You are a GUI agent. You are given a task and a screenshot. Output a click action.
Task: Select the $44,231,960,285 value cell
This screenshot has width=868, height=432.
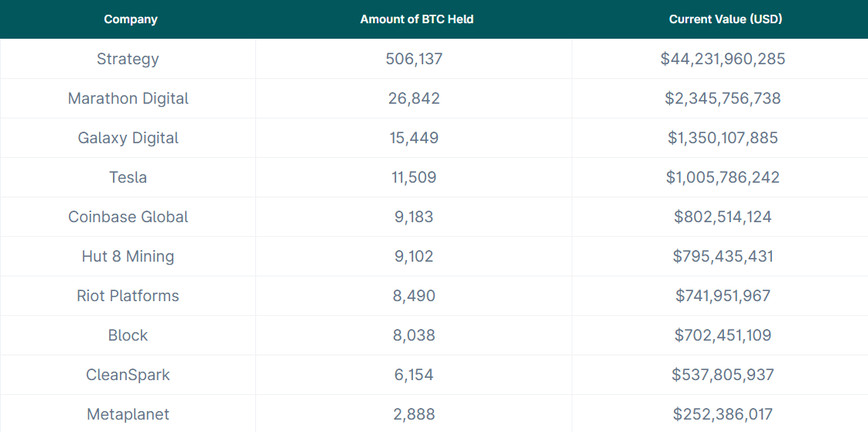coord(723,59)
